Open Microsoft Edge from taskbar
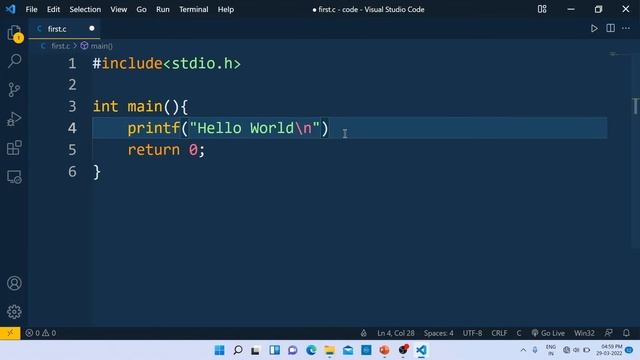Image resolution: width=640 pixels, height=360 pixels. pos(311,350)
